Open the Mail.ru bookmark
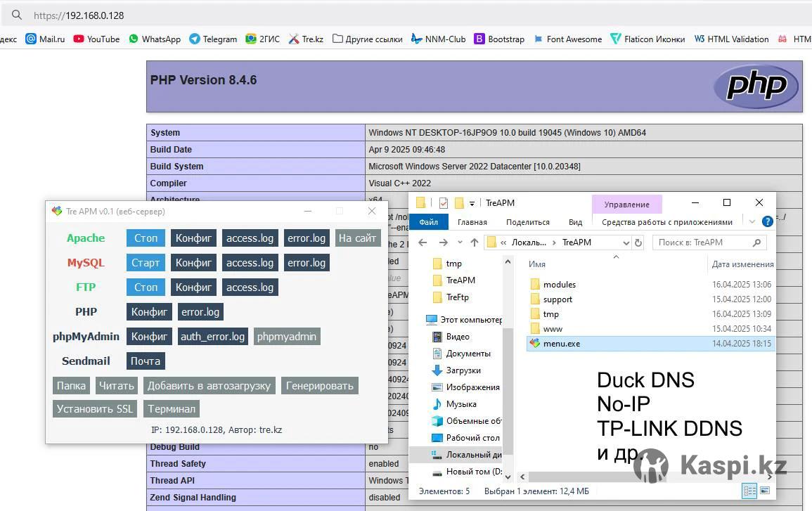Viewport: 812px width, 511px height. 46,39
